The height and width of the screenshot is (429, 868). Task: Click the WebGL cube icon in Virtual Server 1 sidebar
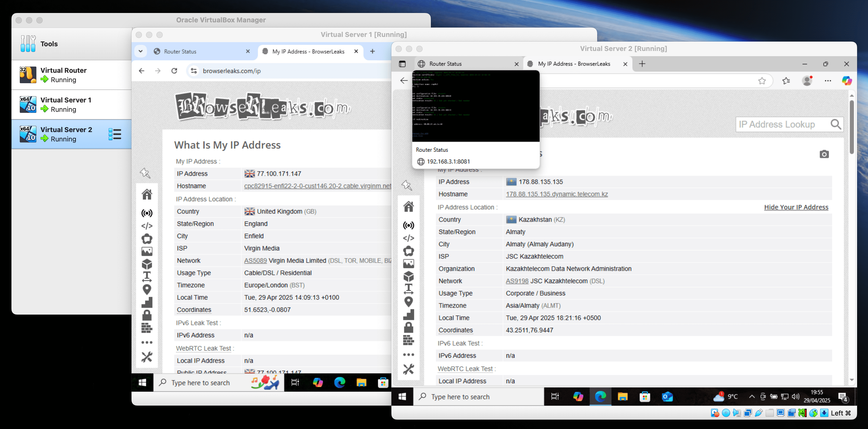(147, 264)
